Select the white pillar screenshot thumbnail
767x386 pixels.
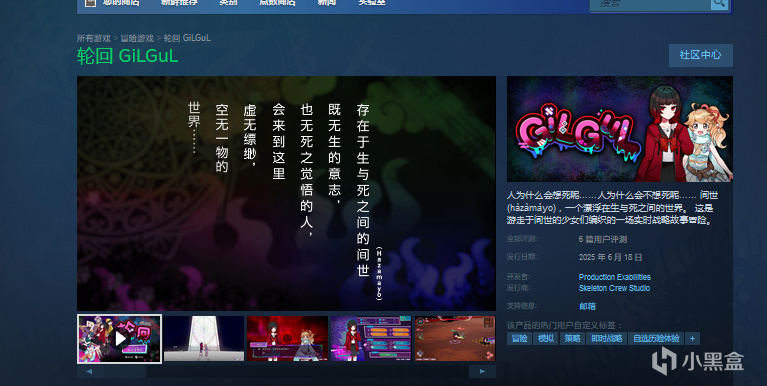[x=203, y=339]
